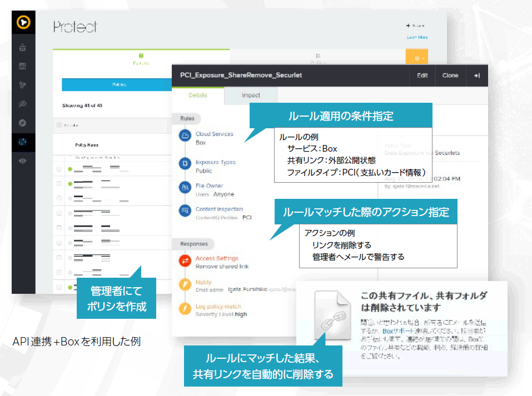Collapse the policy panel with the arrow icon
Screen dimensions: 532x396
[x=477, y=76]
